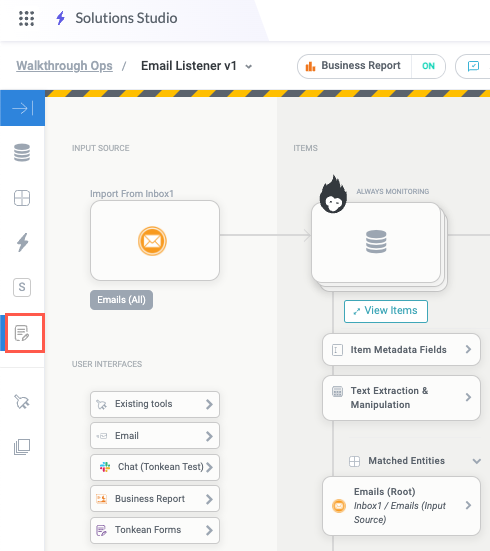
Task: Open the Business Report button
Action: (354, 66)
